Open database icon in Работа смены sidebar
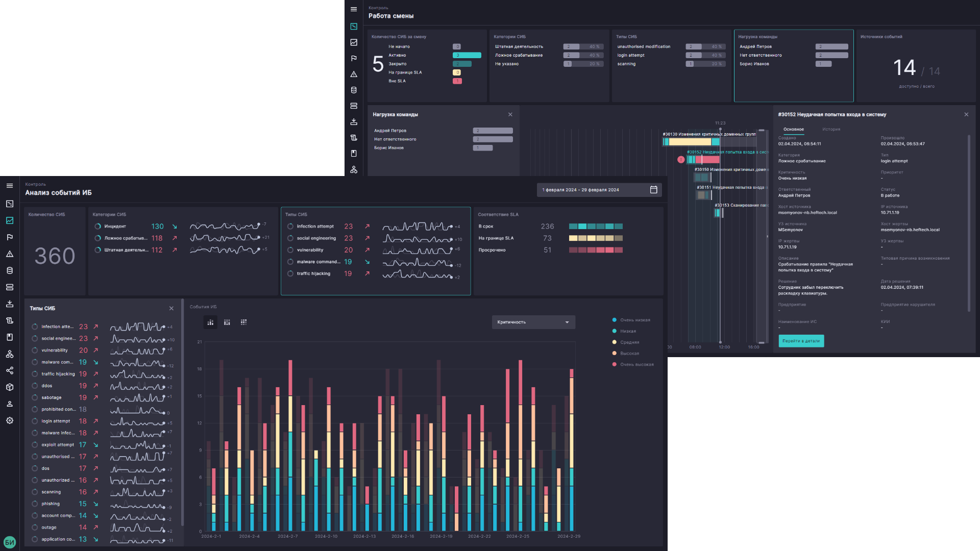 click(354, 90)
